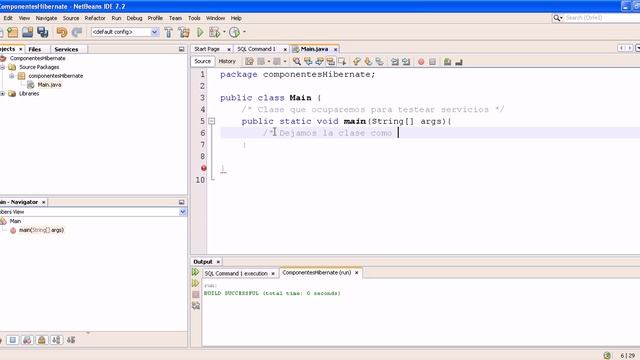
Task: Open the Debug Project dropdown arrow
Action: pos(224,32)
